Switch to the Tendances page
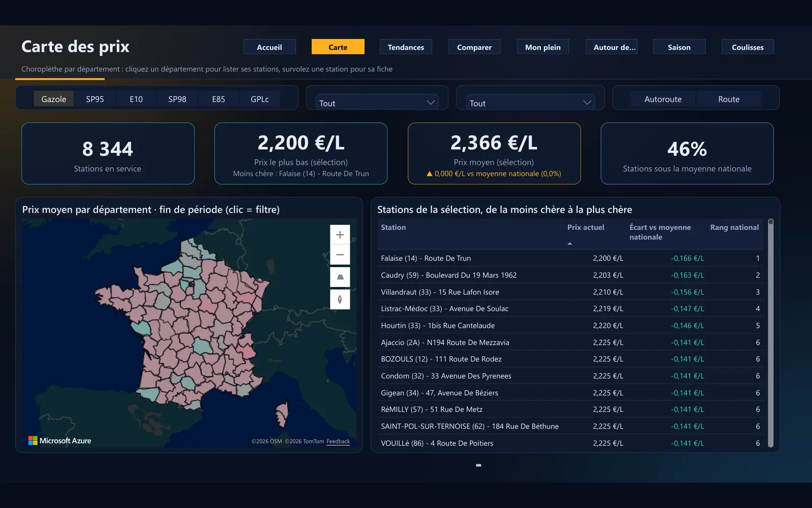 click(x=406, y=47)
